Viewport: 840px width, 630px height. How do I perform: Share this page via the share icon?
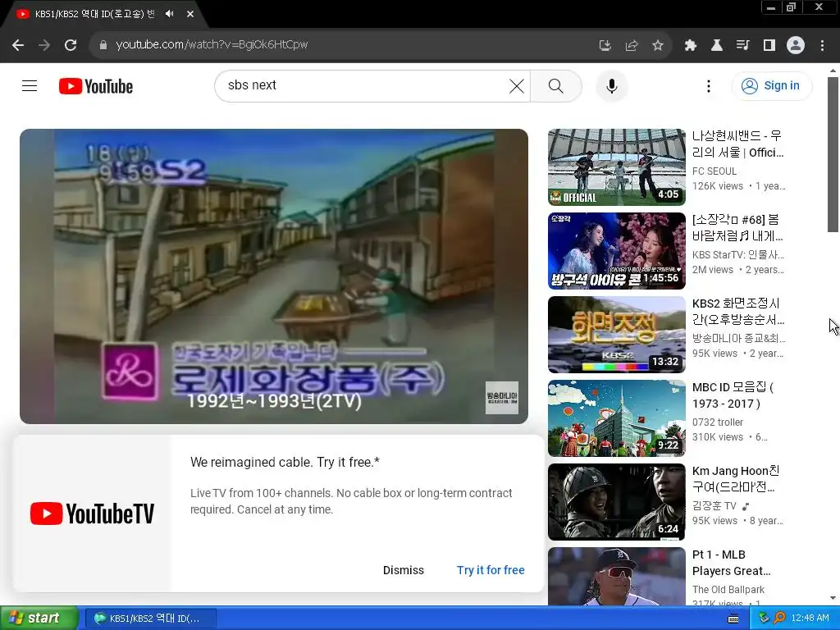(x=632, y=45)
